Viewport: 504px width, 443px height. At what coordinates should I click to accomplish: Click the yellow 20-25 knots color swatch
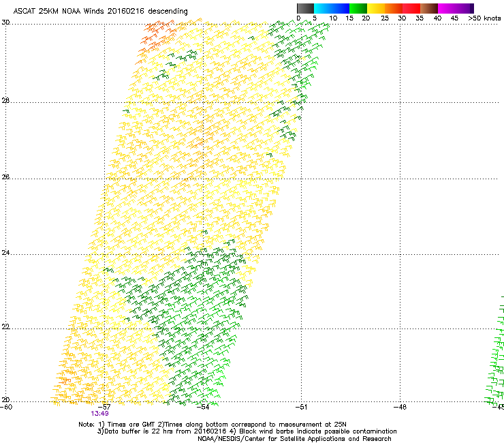coord(376,8)
